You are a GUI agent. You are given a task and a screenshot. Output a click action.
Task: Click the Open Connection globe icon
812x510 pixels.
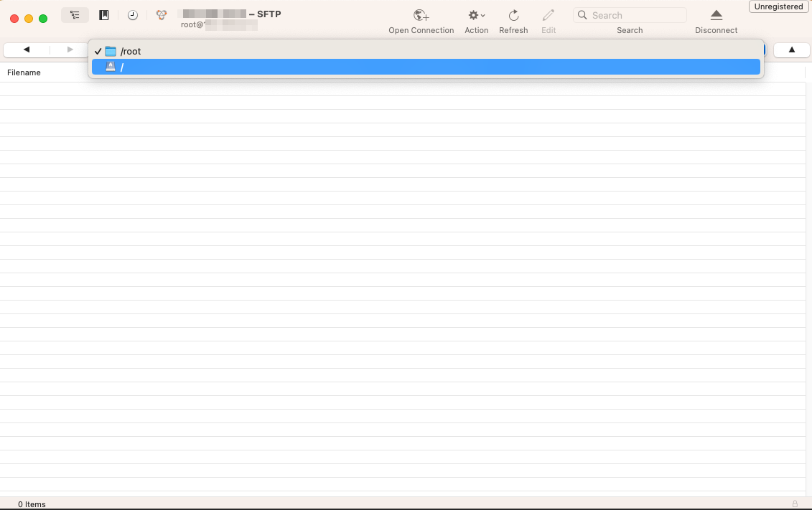[421, 16]
